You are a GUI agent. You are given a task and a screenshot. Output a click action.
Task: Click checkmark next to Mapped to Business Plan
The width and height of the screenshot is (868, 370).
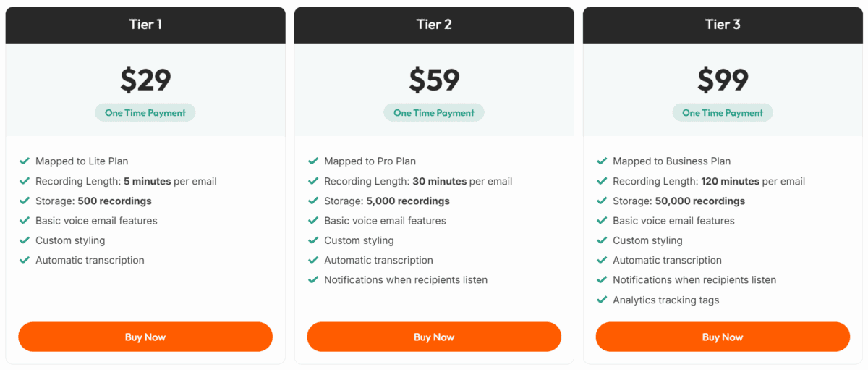602,161
